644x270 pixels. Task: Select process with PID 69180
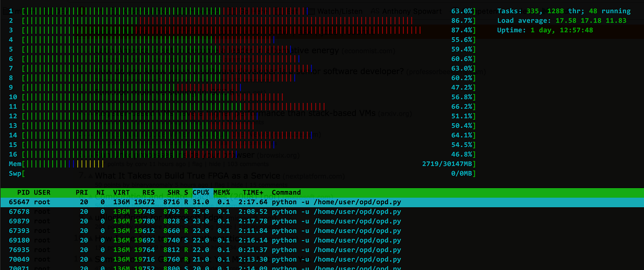click(322, 241)
